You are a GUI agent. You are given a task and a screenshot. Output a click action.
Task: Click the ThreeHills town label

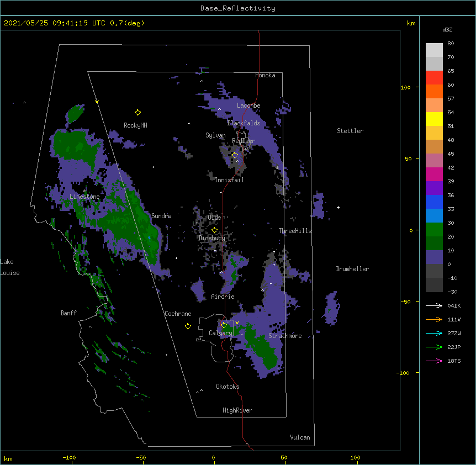295,231
